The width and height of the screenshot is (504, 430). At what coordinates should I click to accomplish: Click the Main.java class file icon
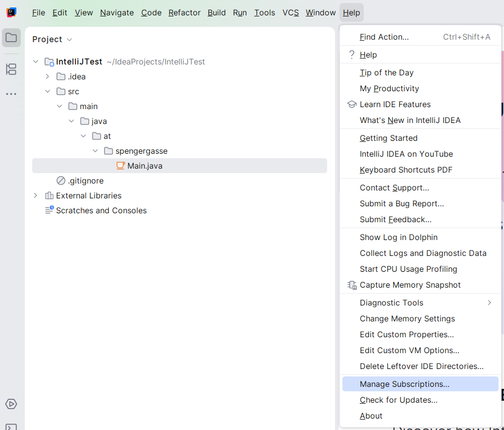[120, 166]
